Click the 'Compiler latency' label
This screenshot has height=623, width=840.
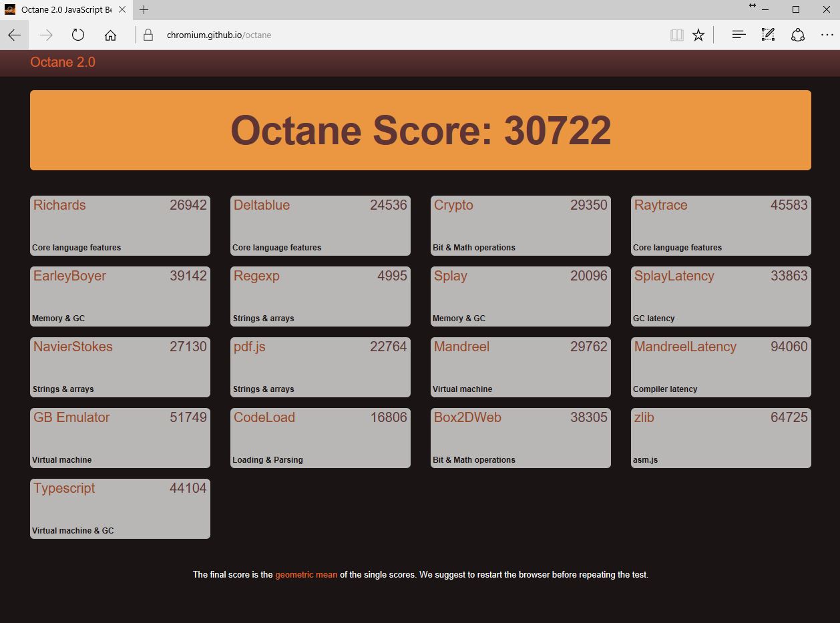665,389
